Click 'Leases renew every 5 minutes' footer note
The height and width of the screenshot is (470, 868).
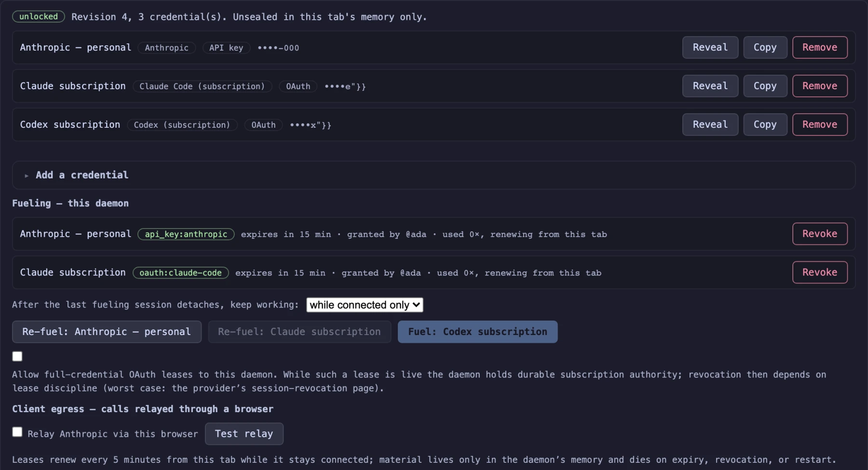pyautogui.click(x=424, y=459)
